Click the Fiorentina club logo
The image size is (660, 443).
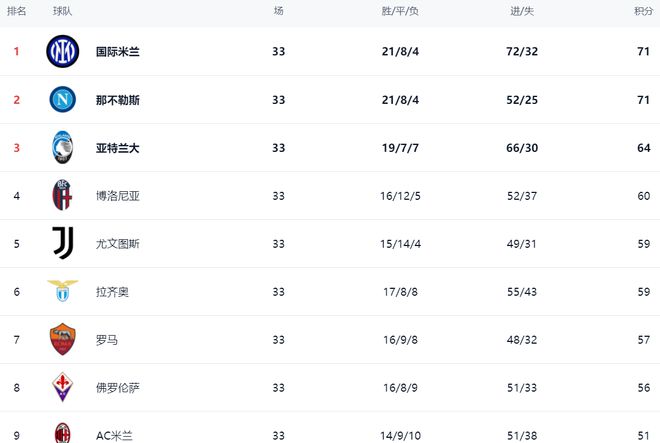click(62, 387)
